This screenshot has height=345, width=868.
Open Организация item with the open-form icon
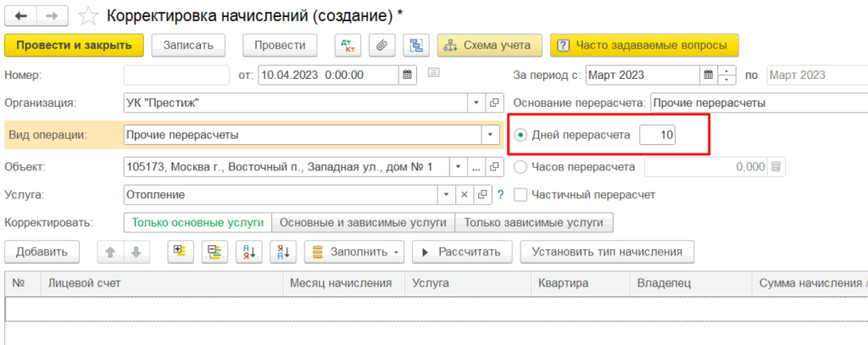(494, 103)
